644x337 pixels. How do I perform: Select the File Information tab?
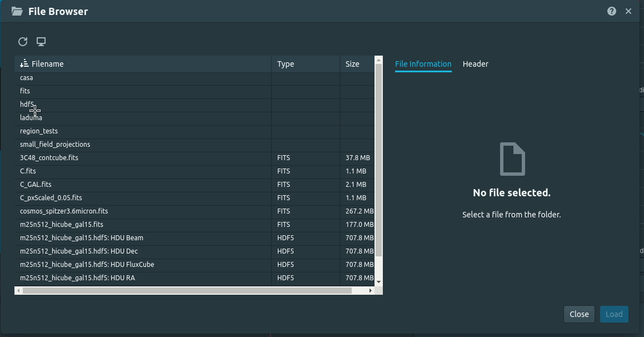(x=423, y=64)
